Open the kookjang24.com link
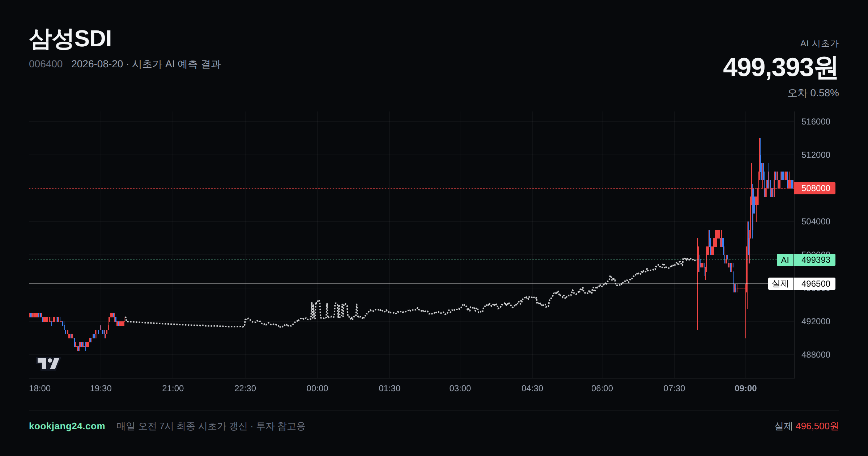The height and width of the screenshot is (456, 868). point(67,426)
